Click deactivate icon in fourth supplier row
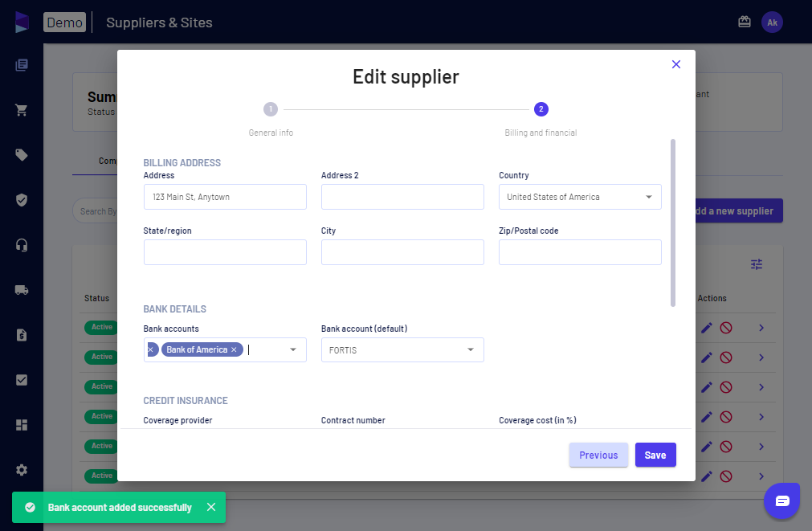812x531 pixels. [x=726, y=417]
